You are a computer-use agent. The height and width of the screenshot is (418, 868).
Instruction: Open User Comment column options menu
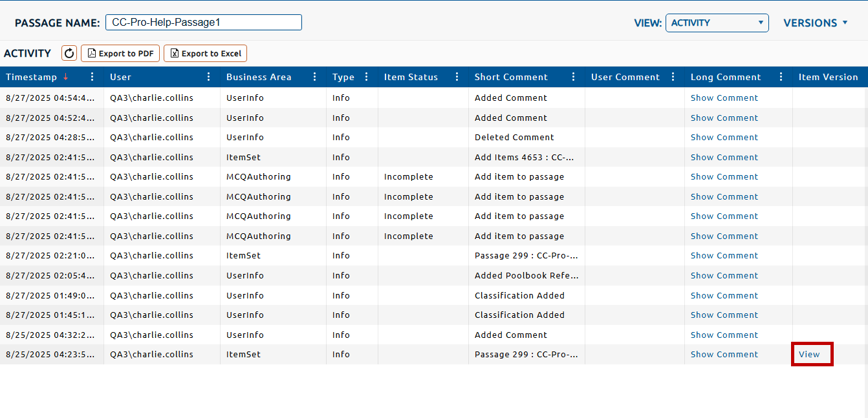click(x=673, y=77)
